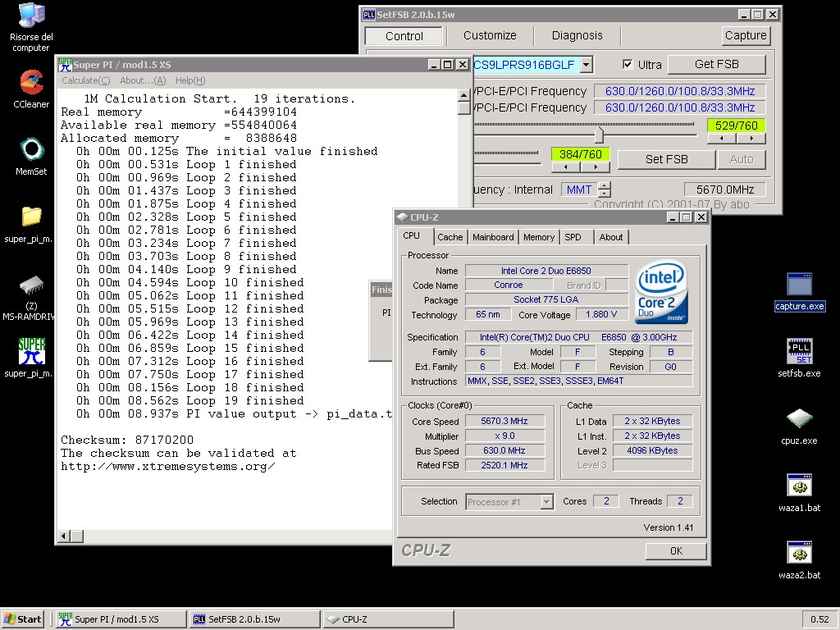Activate SetFSB 2.0.b.15w taskbar button
This screenshot has height=630, width=840.
(x=254, y=619)
